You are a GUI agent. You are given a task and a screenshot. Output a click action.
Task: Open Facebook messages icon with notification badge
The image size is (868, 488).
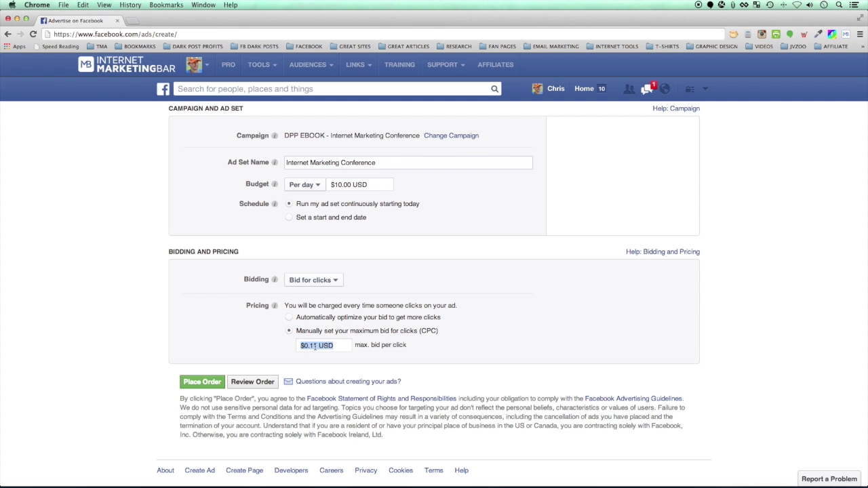tap(647, 89)
